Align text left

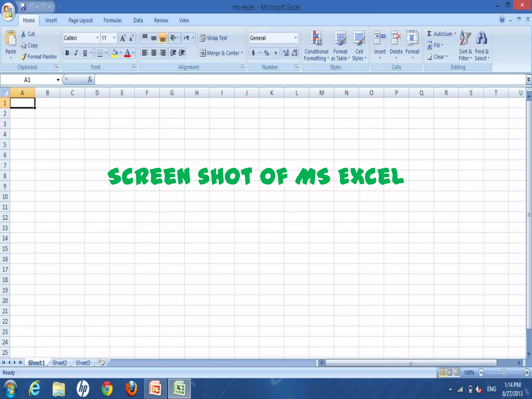[145, 53]
